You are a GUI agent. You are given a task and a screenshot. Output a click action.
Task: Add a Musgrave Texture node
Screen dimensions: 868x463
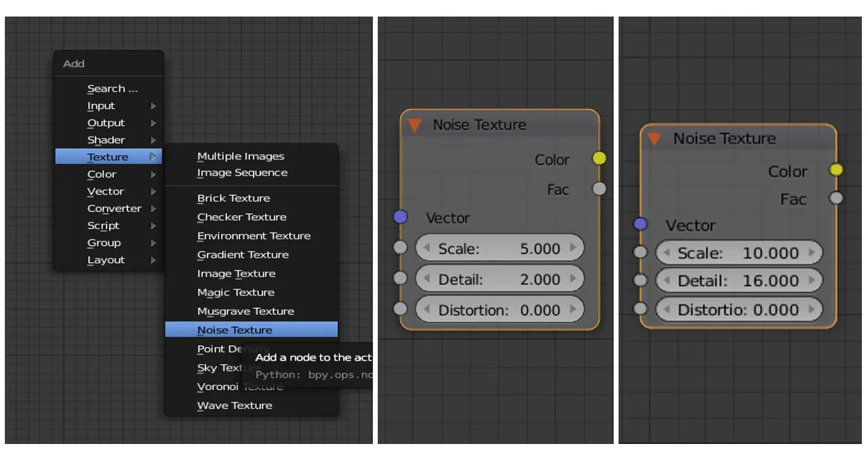251,311
